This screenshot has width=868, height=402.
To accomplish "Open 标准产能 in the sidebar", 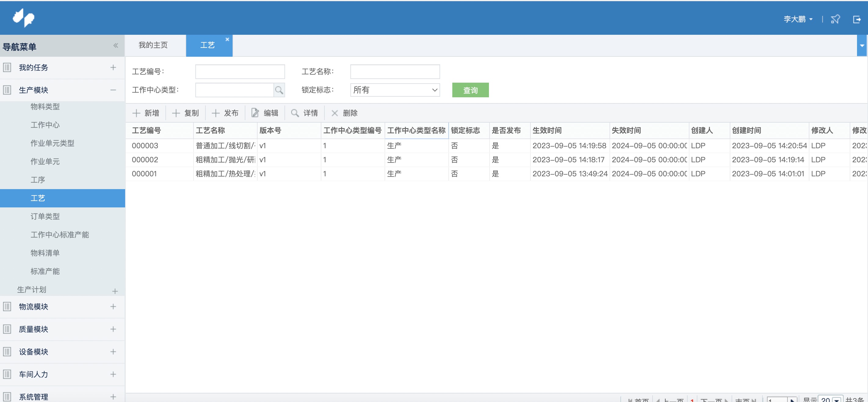I will 45,271.
